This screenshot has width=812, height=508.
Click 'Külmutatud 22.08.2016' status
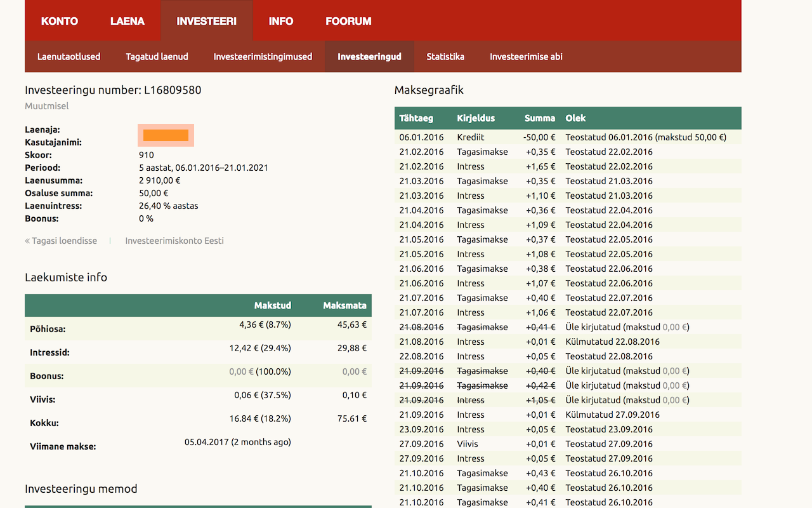tap(612, 342)
